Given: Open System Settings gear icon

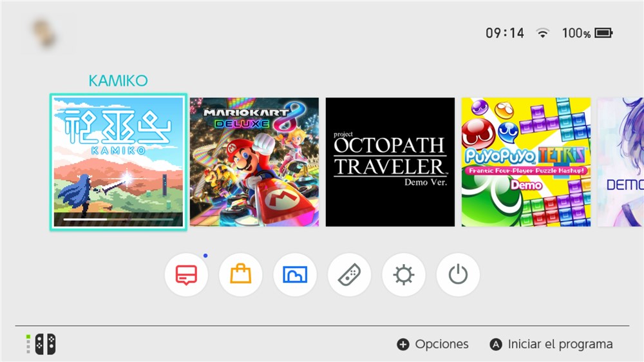Looking at the screenshot, I should click(x=404, y=274).
